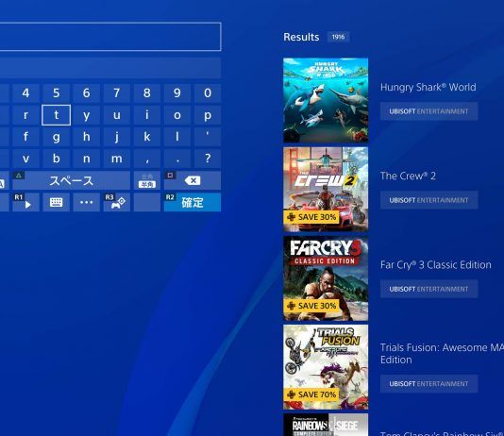The image size is (504, 436).
Task: Tap the period key
Action: (x=177, y=159)
